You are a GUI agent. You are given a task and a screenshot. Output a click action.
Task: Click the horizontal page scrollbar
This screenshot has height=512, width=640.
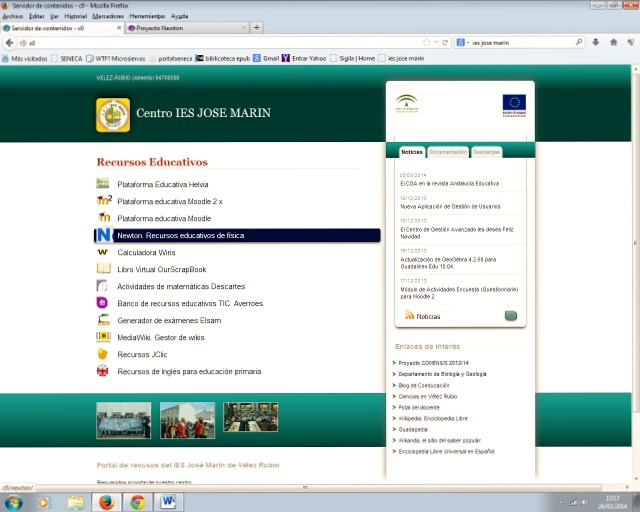pyautogui.click(x=305, y=487)
